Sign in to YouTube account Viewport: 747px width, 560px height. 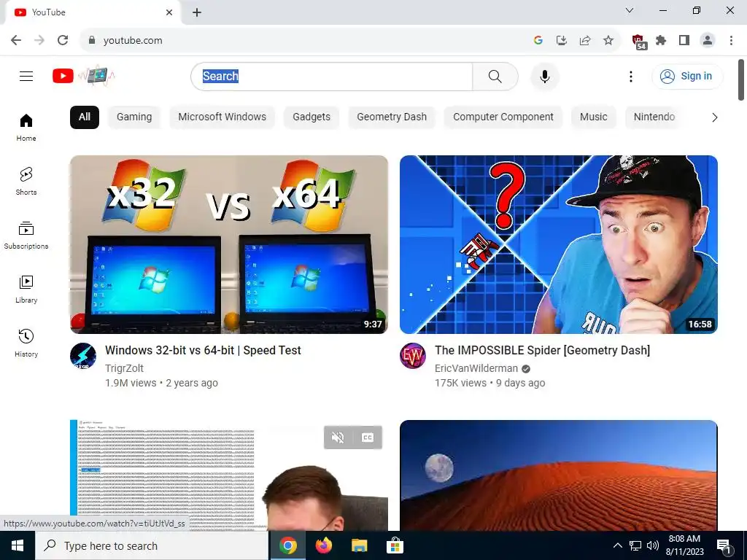(687, 76)
